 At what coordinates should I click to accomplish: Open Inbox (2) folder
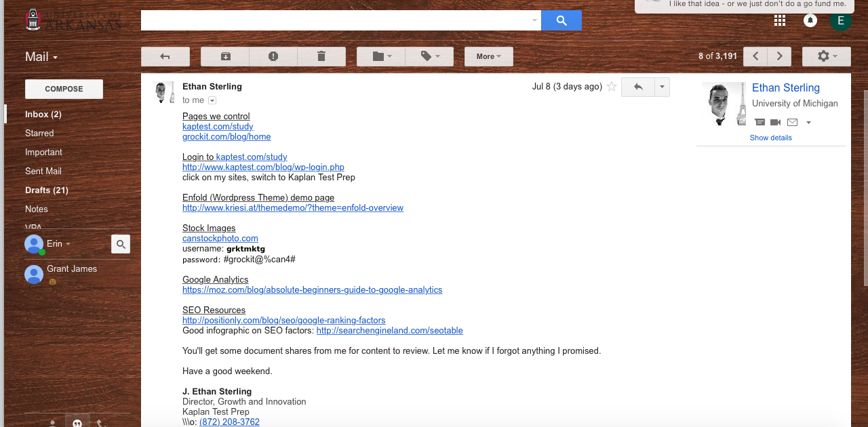pos(43,115)
